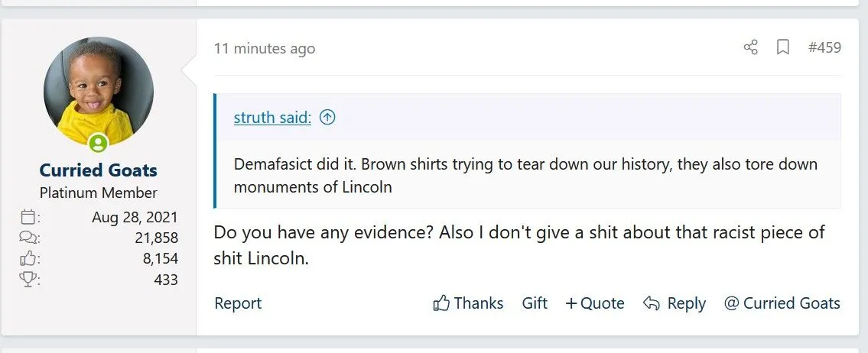Click the trophy points icon
This screenshot has width=868, height=353.
[x=28, y=280]
